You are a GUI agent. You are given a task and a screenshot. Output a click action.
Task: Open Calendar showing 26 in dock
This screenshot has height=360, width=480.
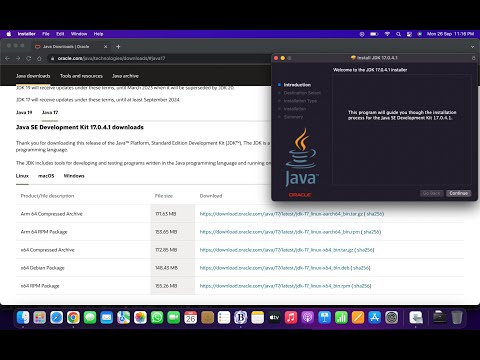pyautogui.click(x=190, y=318)
